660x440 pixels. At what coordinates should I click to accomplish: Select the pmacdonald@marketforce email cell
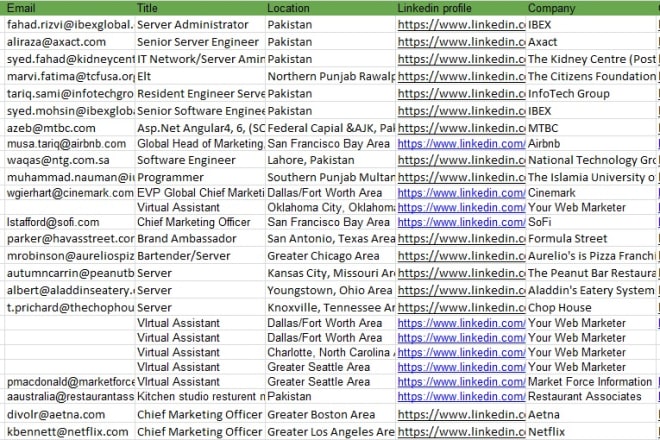point(69,381)
